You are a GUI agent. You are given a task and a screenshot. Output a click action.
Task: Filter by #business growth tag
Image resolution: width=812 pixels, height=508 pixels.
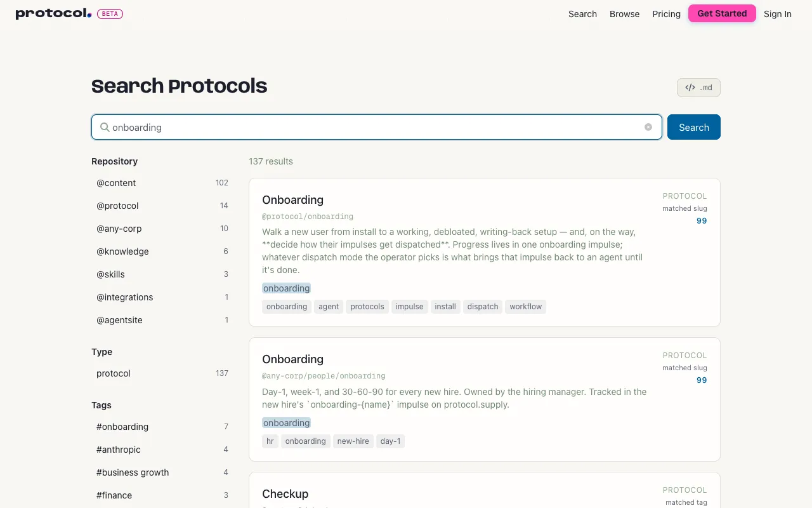[x=162, y=472]
